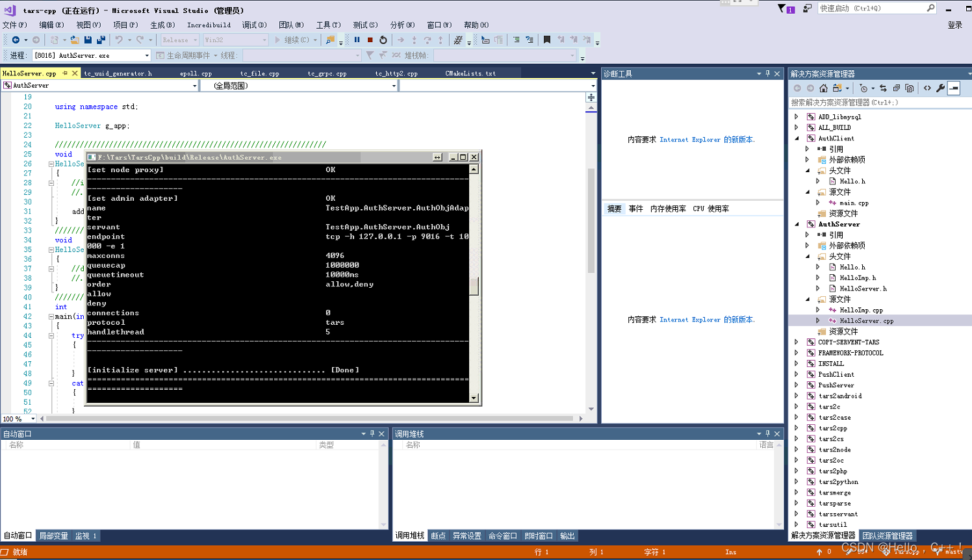Open the Win32 platform dropdown
Screen dimensions: 972x560
235,40
